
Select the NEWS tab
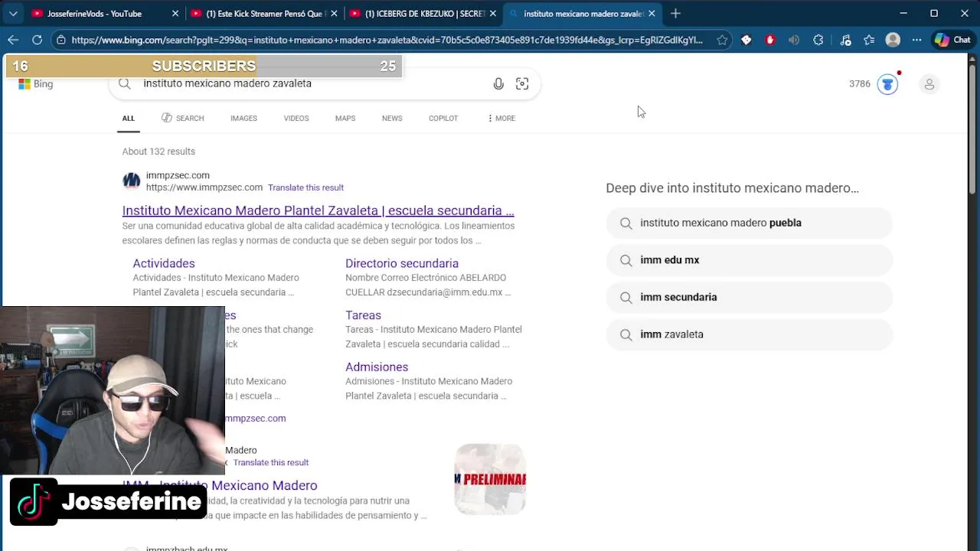click(392, 118)
